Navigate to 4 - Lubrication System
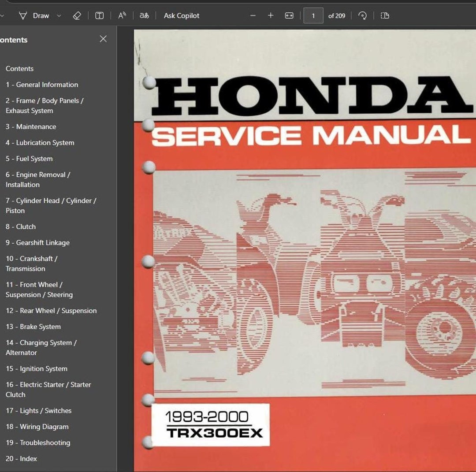Viewport: 476px width, 472px height. pos(40,143)
